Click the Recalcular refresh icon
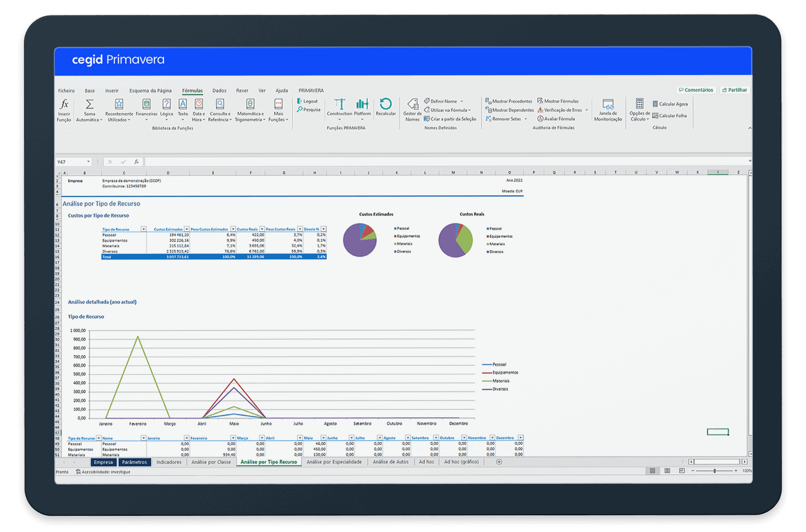This screenshot has height=532, width=806. point(386,103)
